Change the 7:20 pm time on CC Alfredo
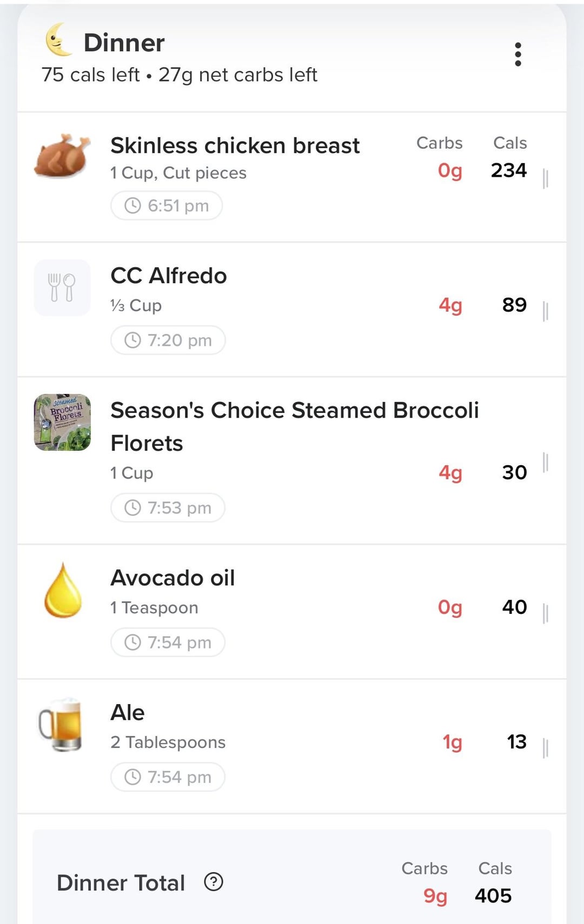Image resolution: width=584 pixels, height=924 pixels. pos(168,340)
